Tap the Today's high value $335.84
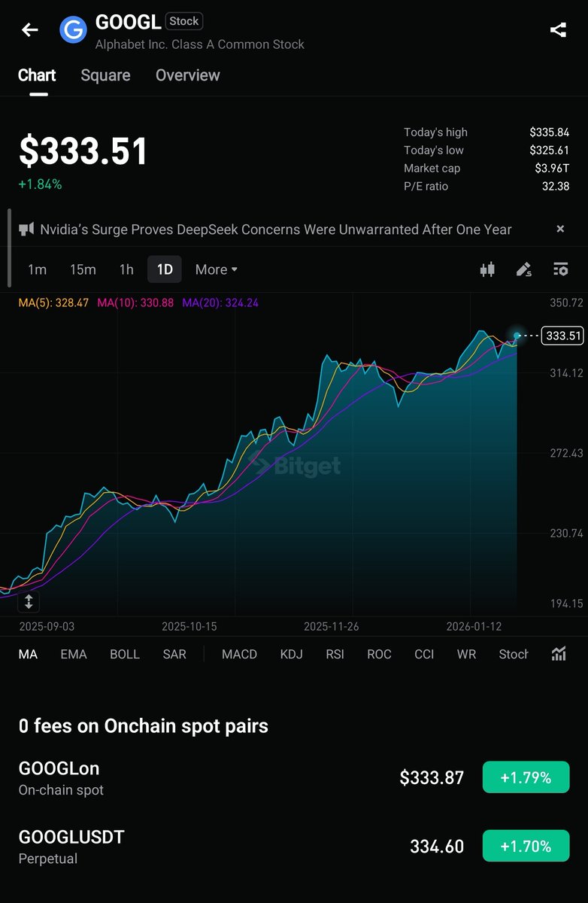The height and width of the screenshot is (903, 588). pos(549,132)
